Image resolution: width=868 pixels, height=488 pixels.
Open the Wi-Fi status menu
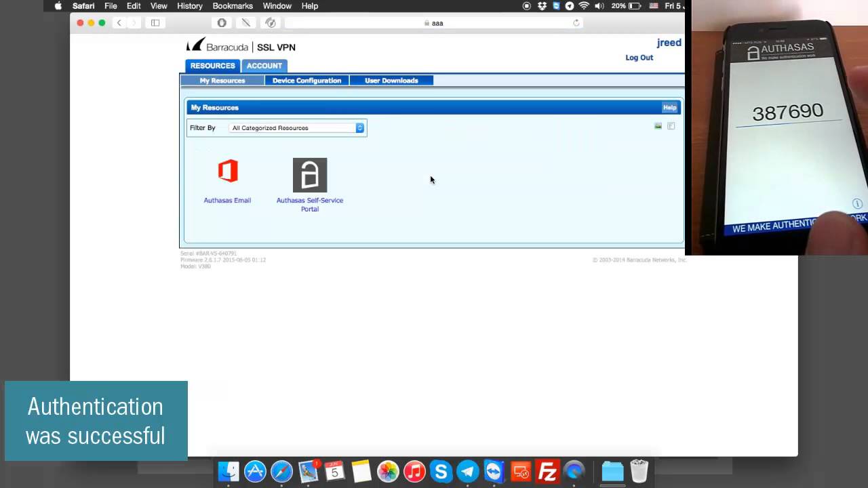coord(584,6)
